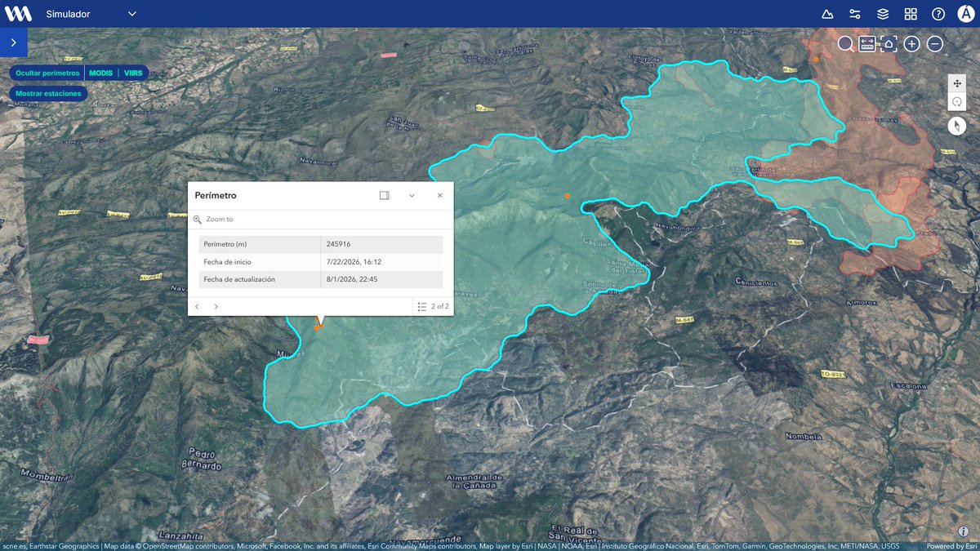Click the 'Fecha de inicio' label
This screenshot has height=551, width=980.
pyautogui.click(x=227, y=262)
